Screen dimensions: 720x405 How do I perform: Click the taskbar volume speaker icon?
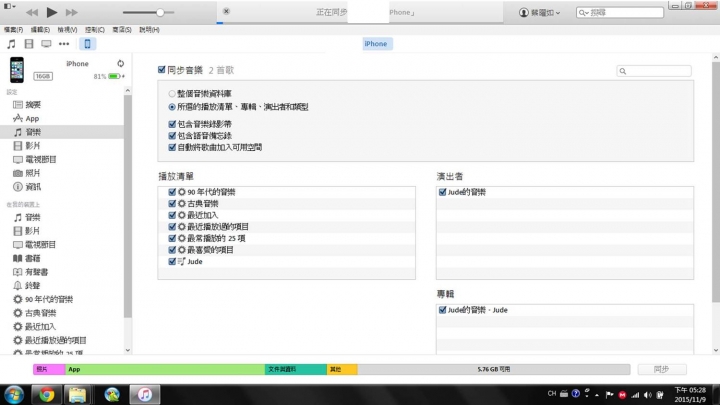tap(647, 395)
